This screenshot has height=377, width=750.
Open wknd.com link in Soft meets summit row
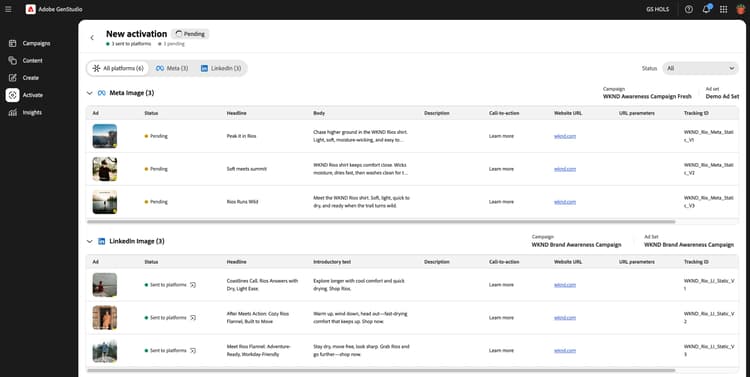click(565, 169)
